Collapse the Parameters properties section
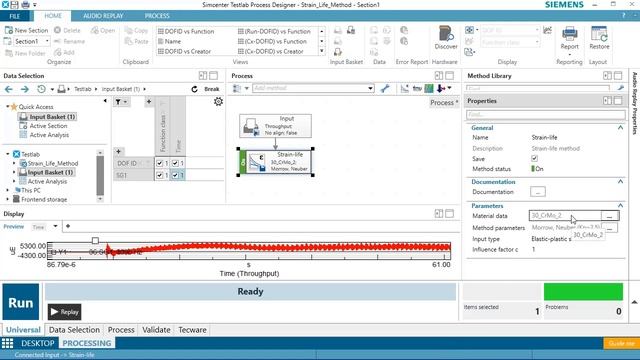 click(620, 205)
